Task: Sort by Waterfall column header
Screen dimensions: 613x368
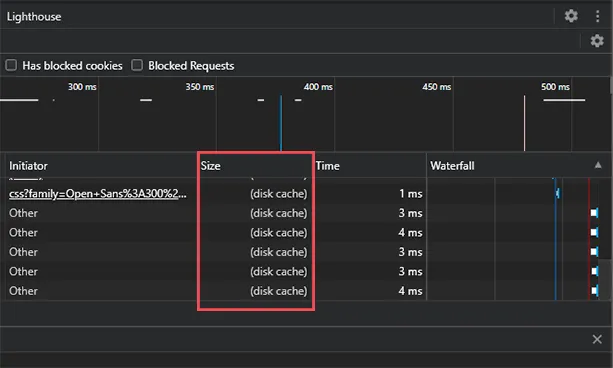Action: (452, 166)
